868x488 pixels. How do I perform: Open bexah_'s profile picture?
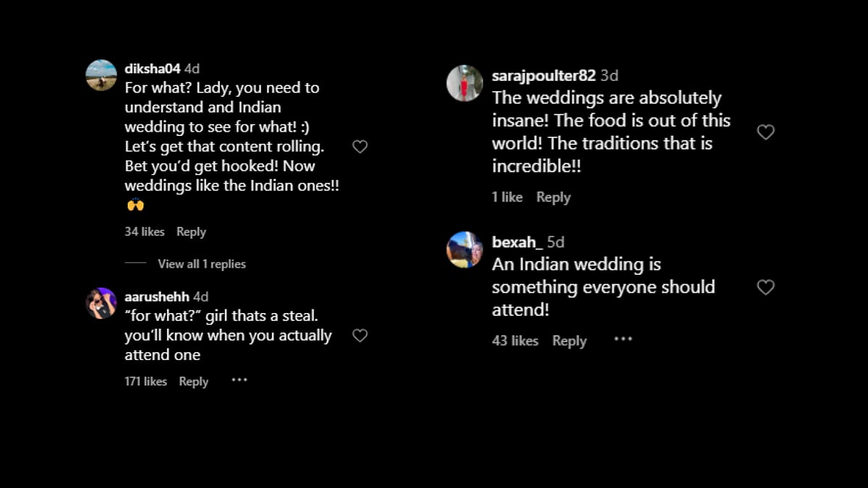click(x=464, y=249)
